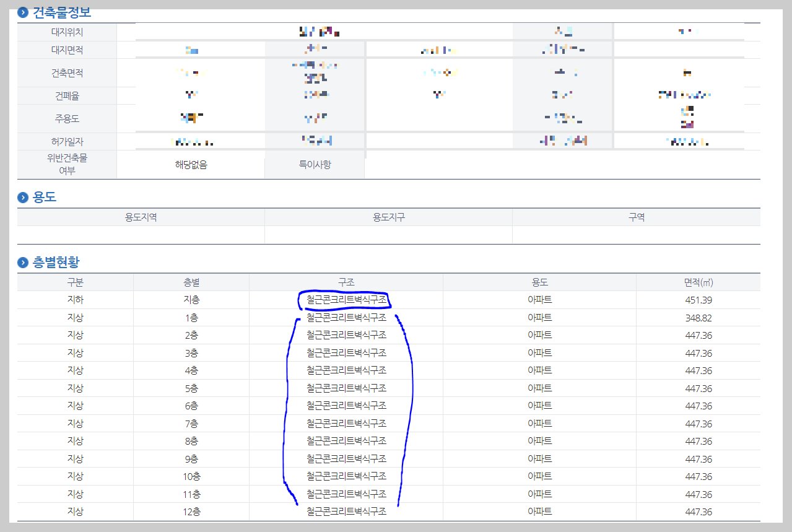Click the 대지면적 row label
Screen dimensions: 792x532
(67, 50)
